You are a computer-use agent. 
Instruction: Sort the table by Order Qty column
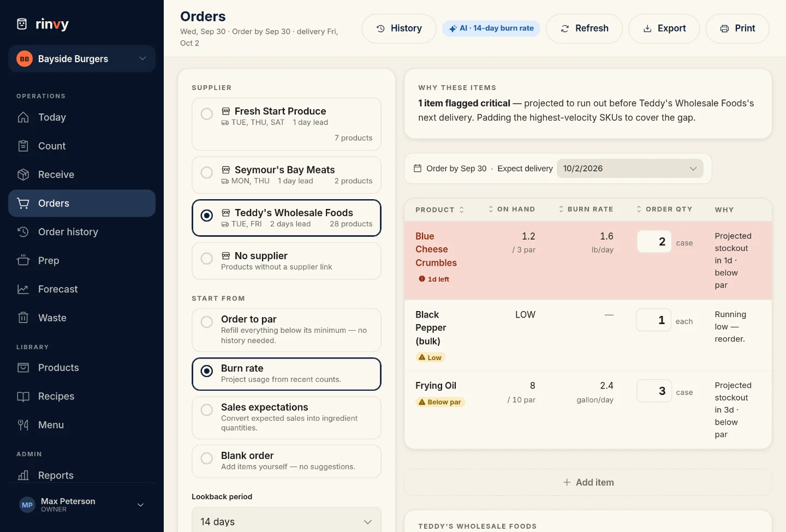coord(664,210)
